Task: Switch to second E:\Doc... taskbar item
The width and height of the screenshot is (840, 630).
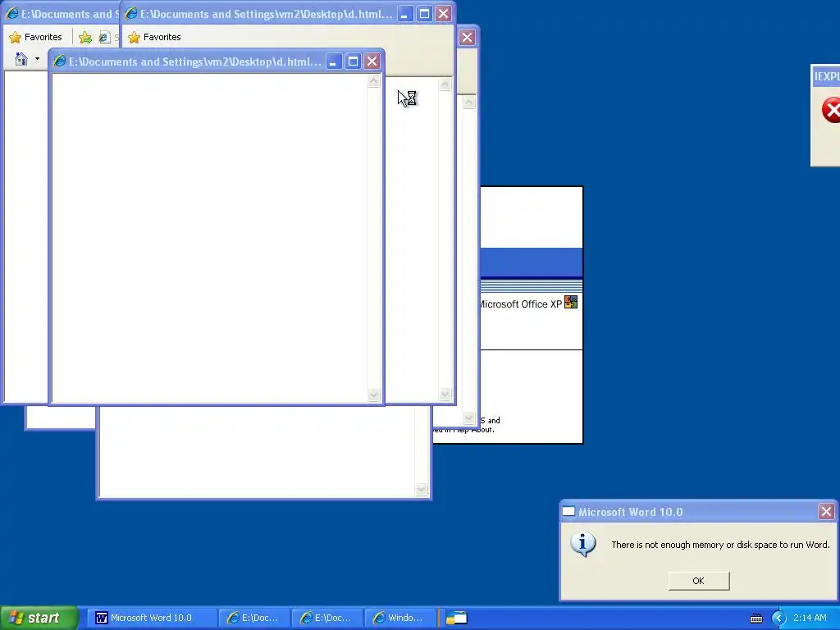Action: coord(327,618)
